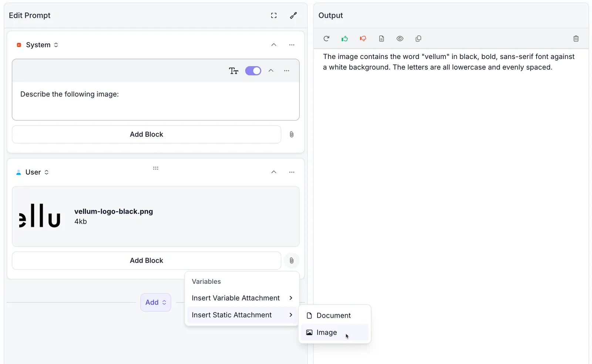Open the output document icon
This screenshot has height=364, width=592.
pos(381,38)
